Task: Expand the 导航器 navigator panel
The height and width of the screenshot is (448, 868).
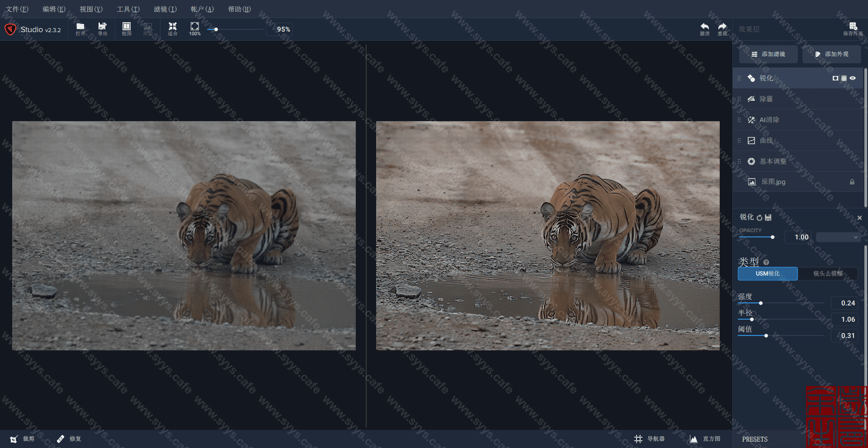Action: pyautogui.click(x=650, y=439)
